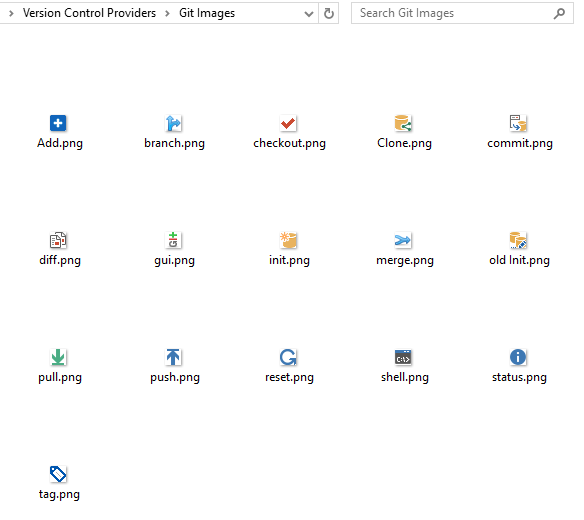This screenshot has height=520, width=584.
Task: Select the tag.png label icon
Action: coord(58,474)
